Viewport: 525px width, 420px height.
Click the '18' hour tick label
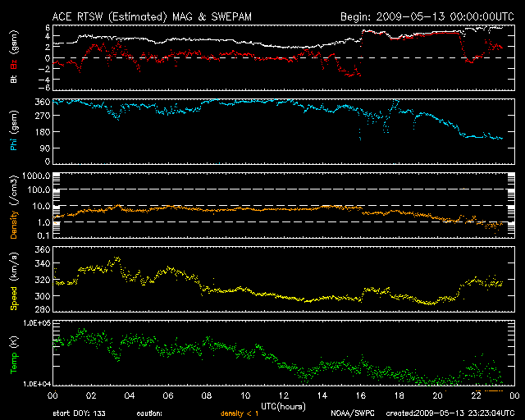click(x=399, y=395)
